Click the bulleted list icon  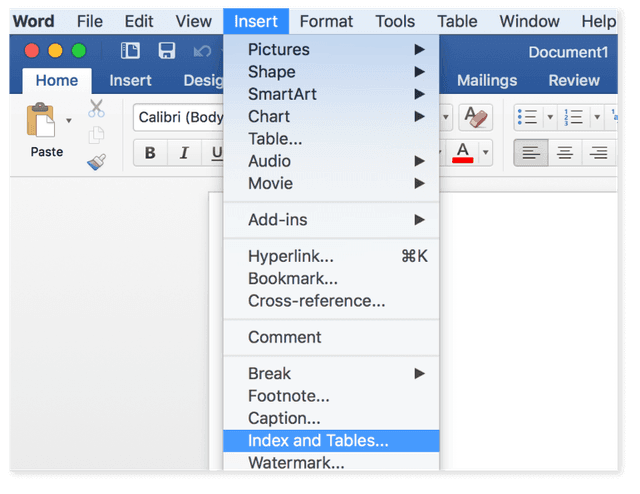(527, 117)
